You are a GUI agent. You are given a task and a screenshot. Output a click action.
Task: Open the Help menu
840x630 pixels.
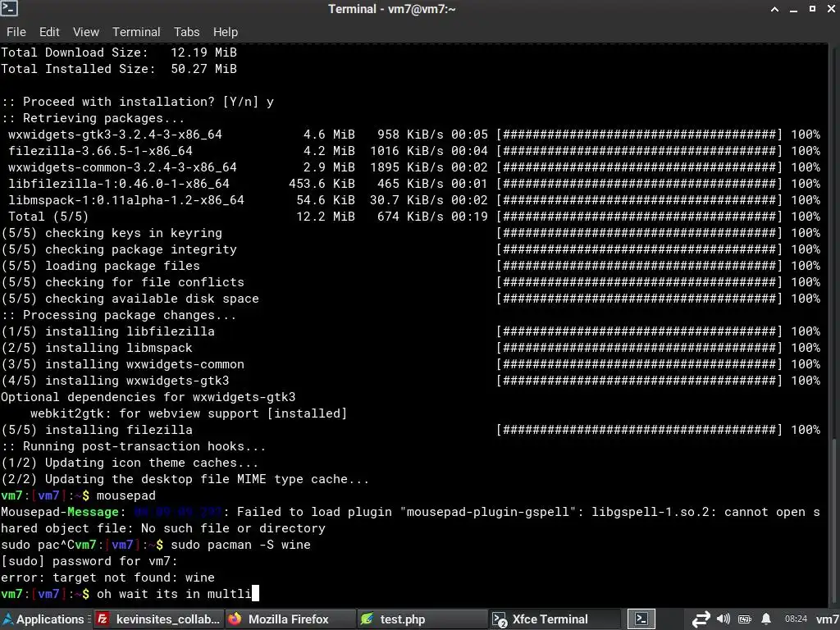coord(226,32)
